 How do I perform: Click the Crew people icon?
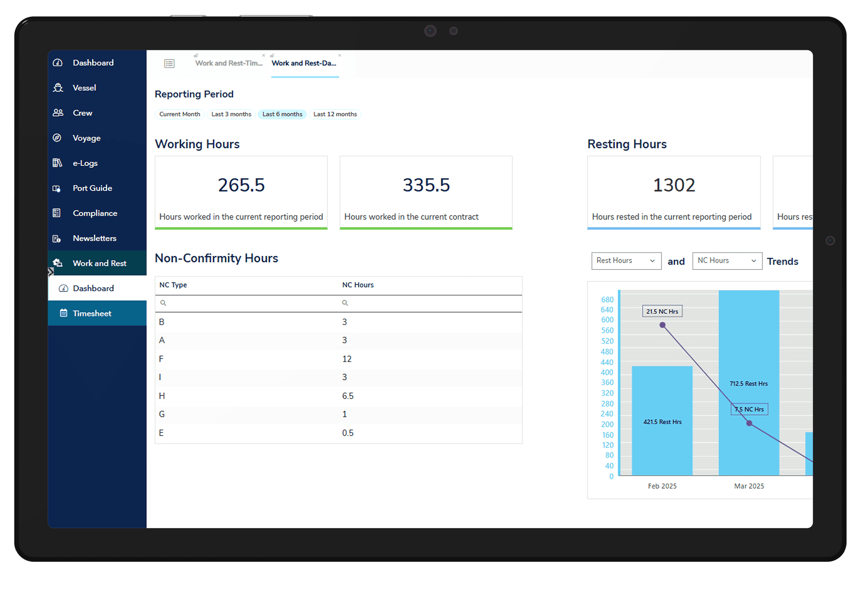pos(58,113)
